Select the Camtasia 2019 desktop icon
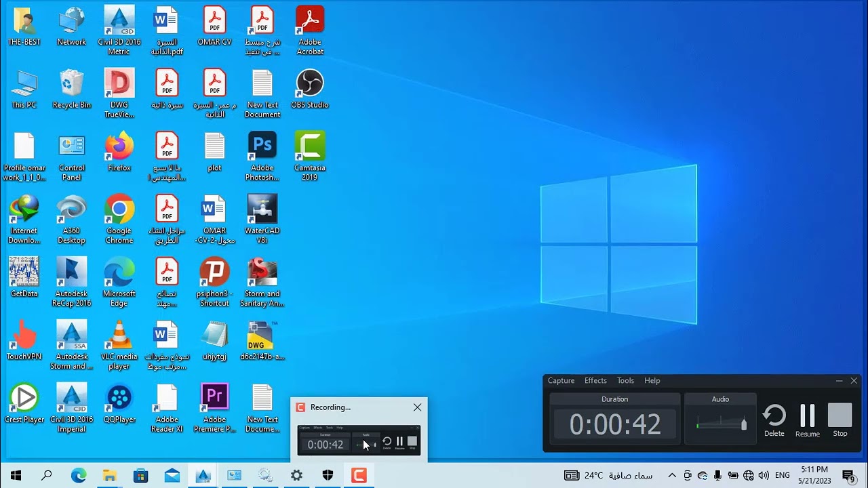868x488 pixels. 309,156
